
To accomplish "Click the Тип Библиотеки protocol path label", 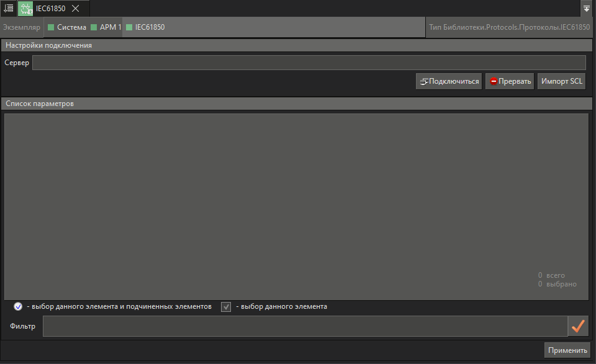I will click(509, 27).
